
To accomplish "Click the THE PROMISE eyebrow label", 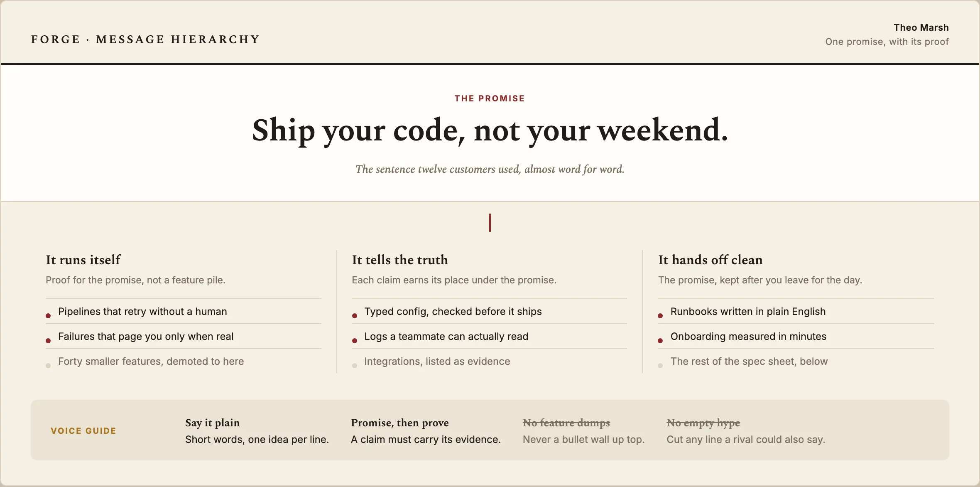I will coord(490,98).
